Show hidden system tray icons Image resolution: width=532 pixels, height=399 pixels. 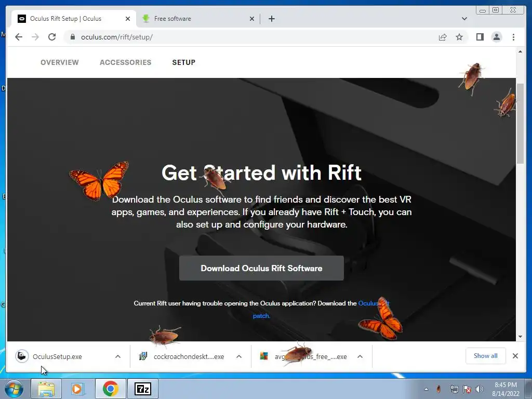(x=426, y=389)
